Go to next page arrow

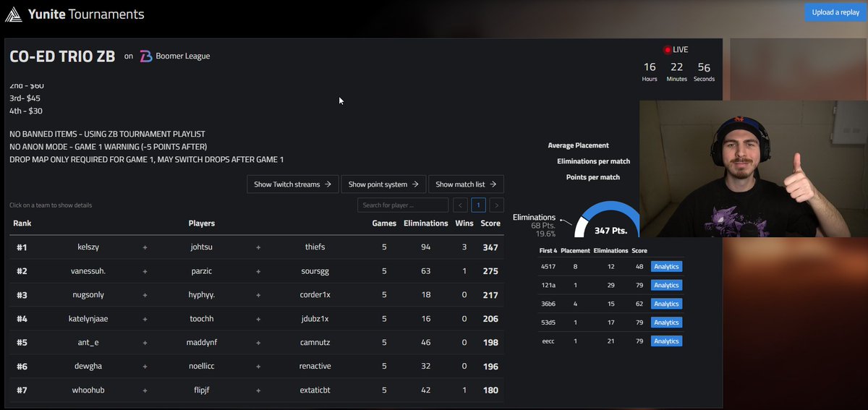[x=497, y=205]
